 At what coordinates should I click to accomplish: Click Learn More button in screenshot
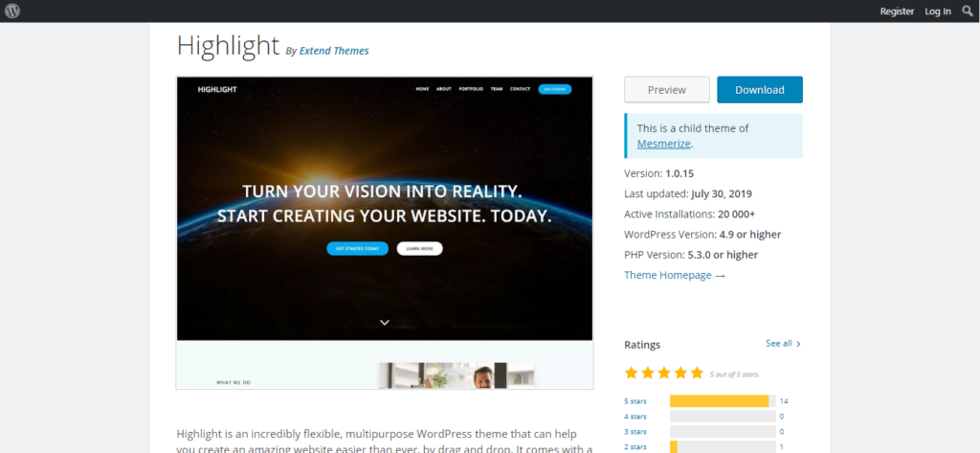point(419,248)
